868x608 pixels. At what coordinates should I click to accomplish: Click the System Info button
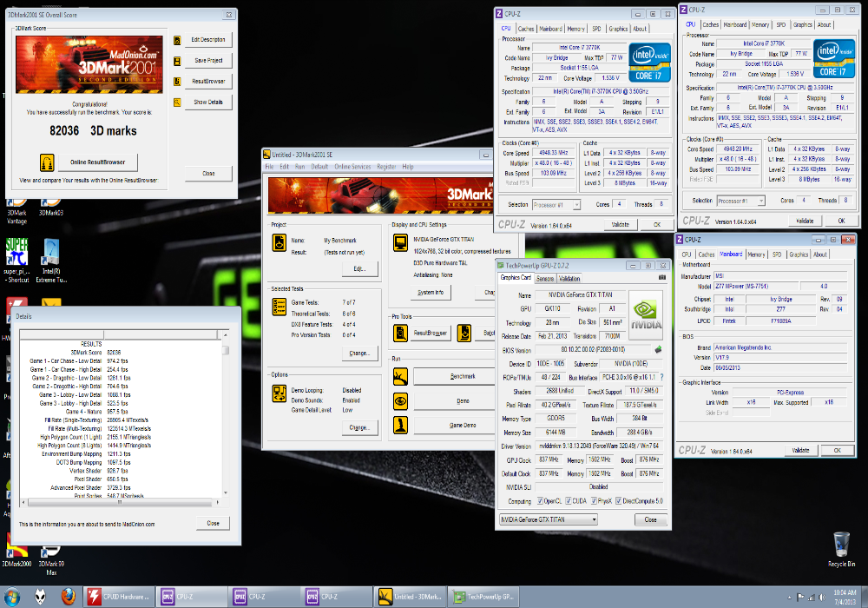coord(431,293)
